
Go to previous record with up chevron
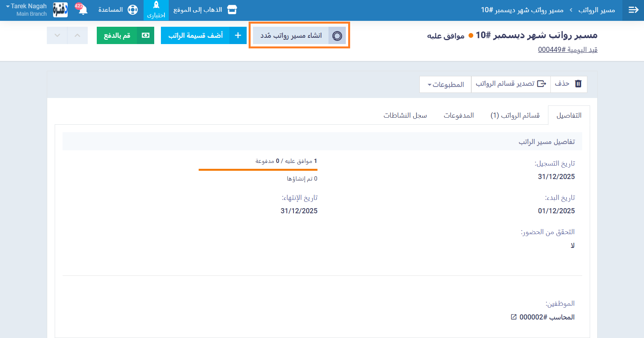tap(78, 35)
